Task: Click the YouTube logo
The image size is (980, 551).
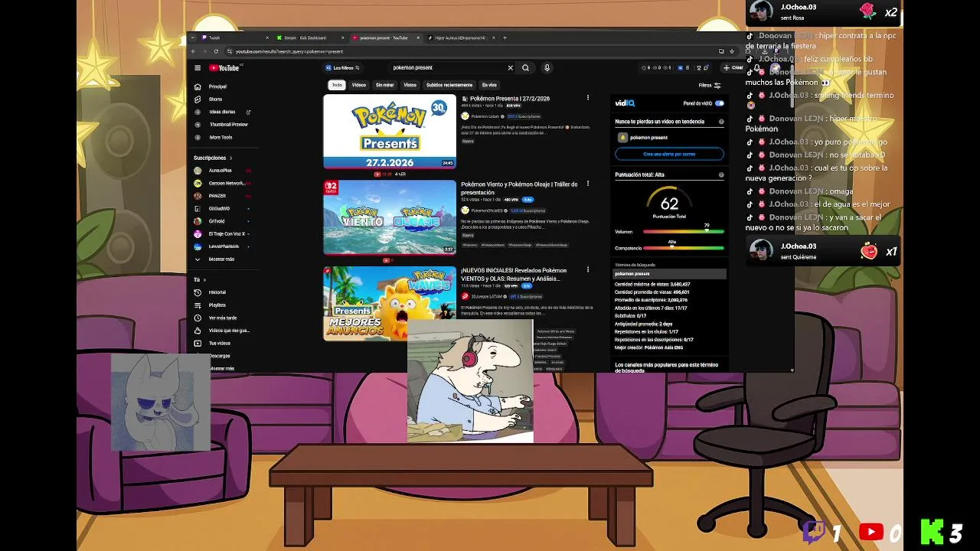Action: click(x=224, y=67)
